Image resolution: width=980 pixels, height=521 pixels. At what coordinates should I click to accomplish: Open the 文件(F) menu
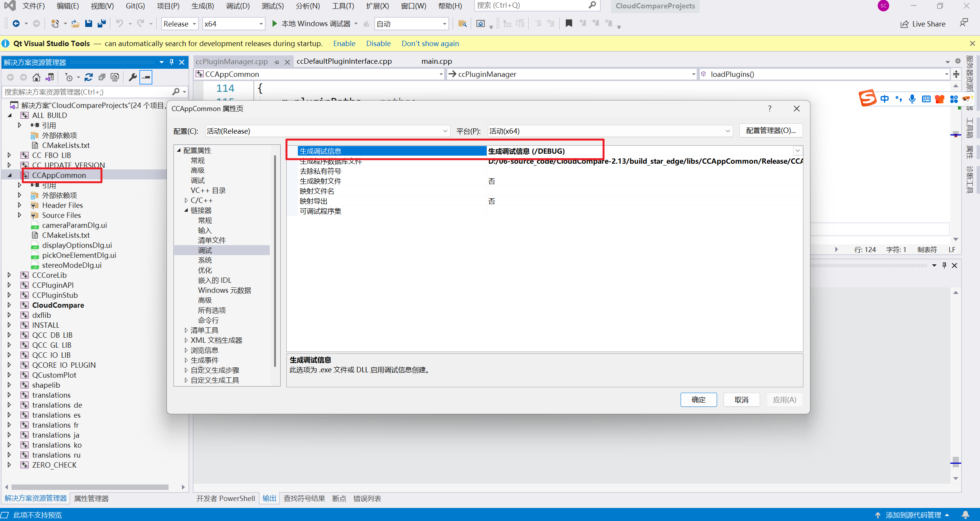pos(33,6)
